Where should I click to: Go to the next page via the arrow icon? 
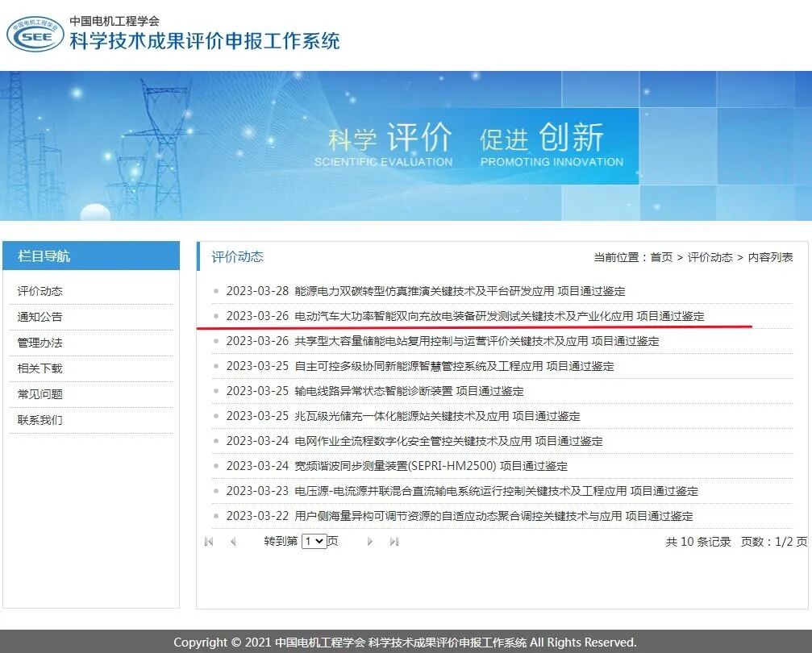[x=370, y=541]
